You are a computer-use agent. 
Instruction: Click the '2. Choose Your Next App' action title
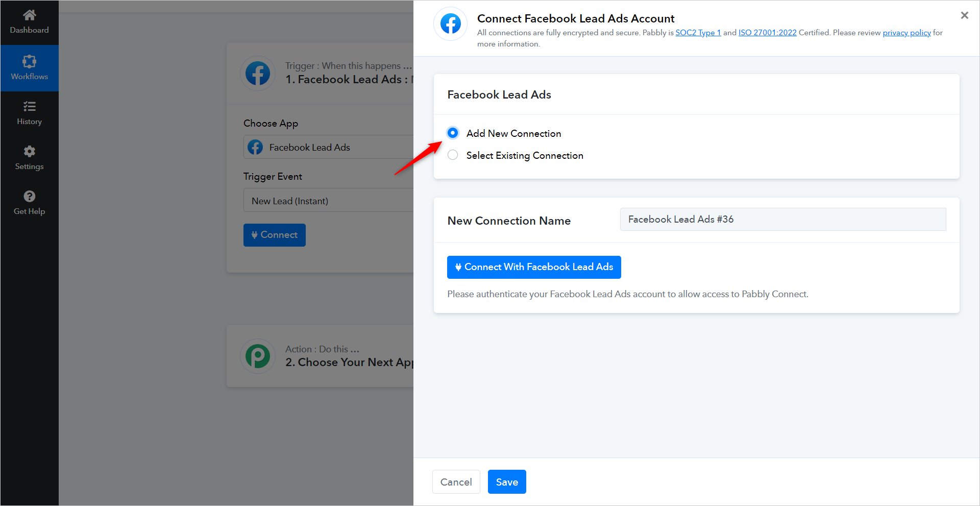(349, 363)
